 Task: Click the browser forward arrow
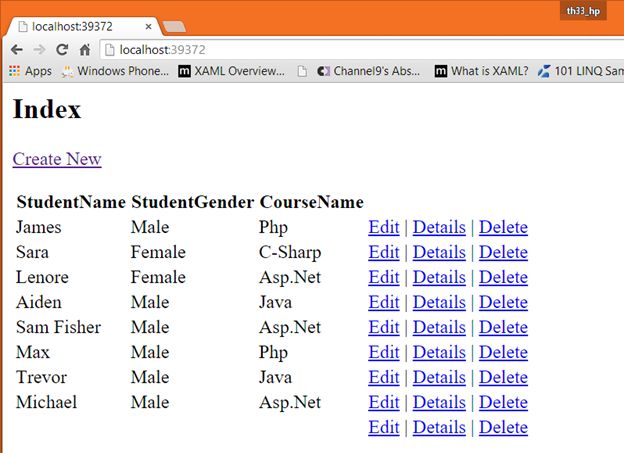pyautogui.click(x=39, y=50)
